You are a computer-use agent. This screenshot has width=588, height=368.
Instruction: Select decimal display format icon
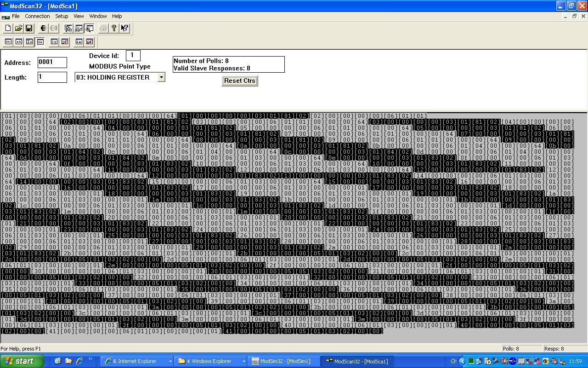tap(19, 42)
